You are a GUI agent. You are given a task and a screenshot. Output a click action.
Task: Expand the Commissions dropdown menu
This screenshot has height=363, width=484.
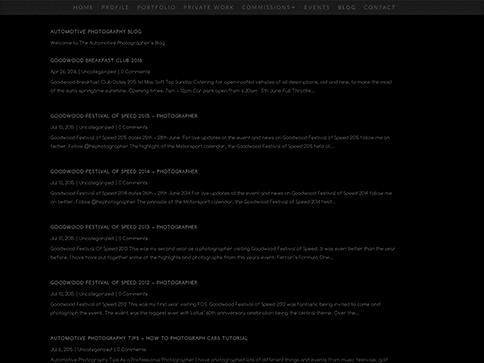tap(269, 7)
